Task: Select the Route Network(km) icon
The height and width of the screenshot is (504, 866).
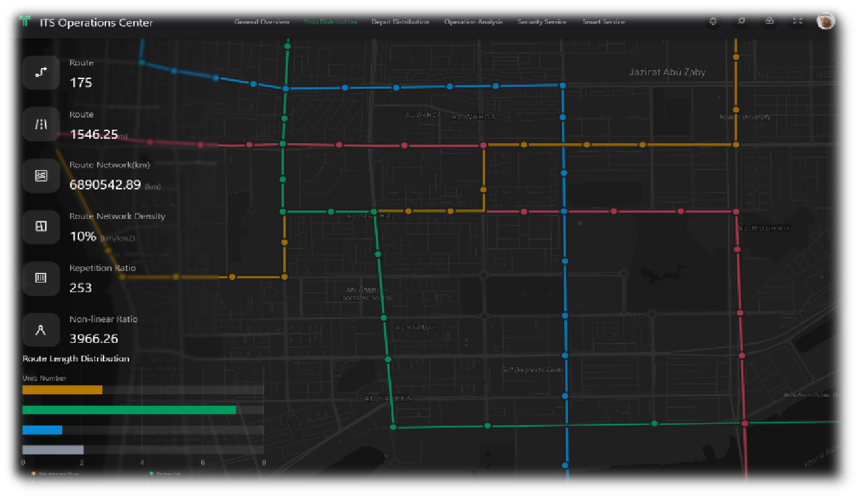Action: (x=41, y=175)
